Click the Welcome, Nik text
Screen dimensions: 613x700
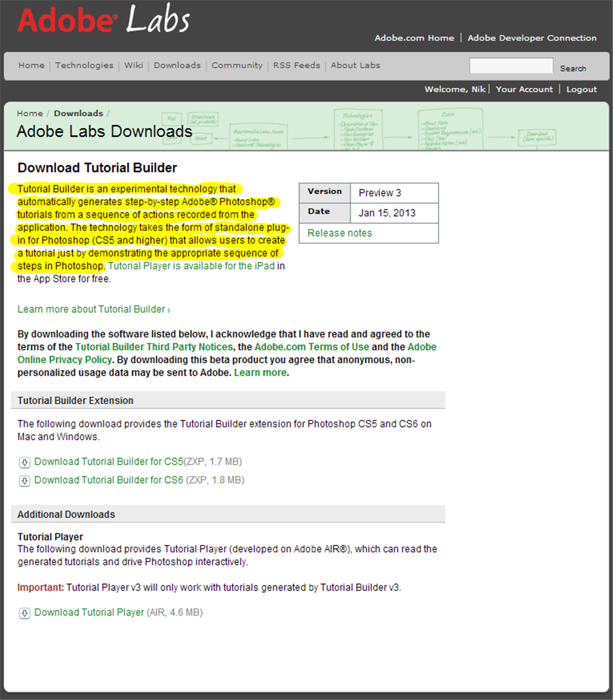pyautogui.click(x=455, y=89)
